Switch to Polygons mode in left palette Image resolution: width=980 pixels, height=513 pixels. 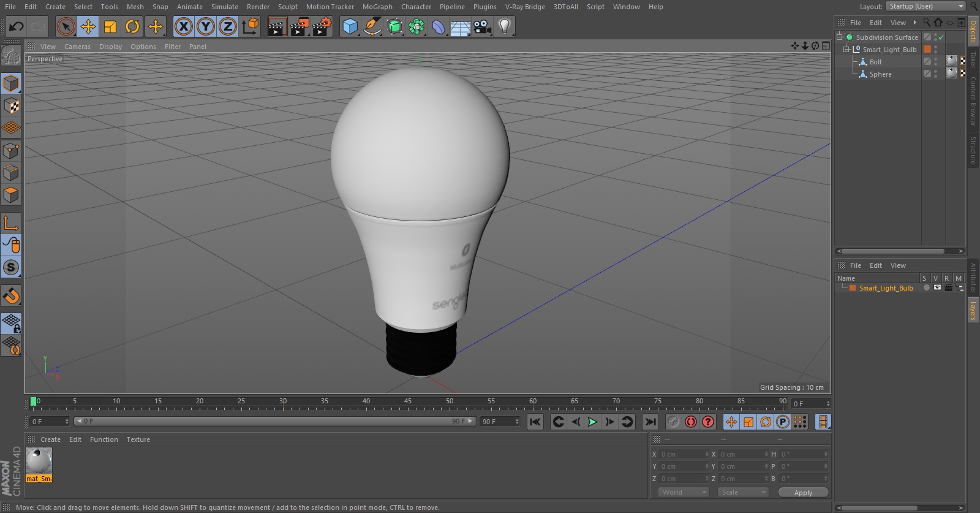point(11,195)
